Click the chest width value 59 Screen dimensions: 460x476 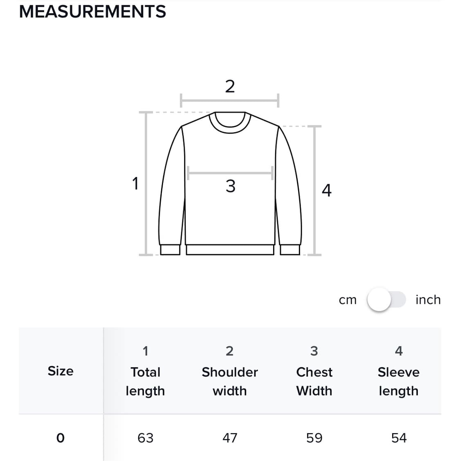tap(314, 438)
